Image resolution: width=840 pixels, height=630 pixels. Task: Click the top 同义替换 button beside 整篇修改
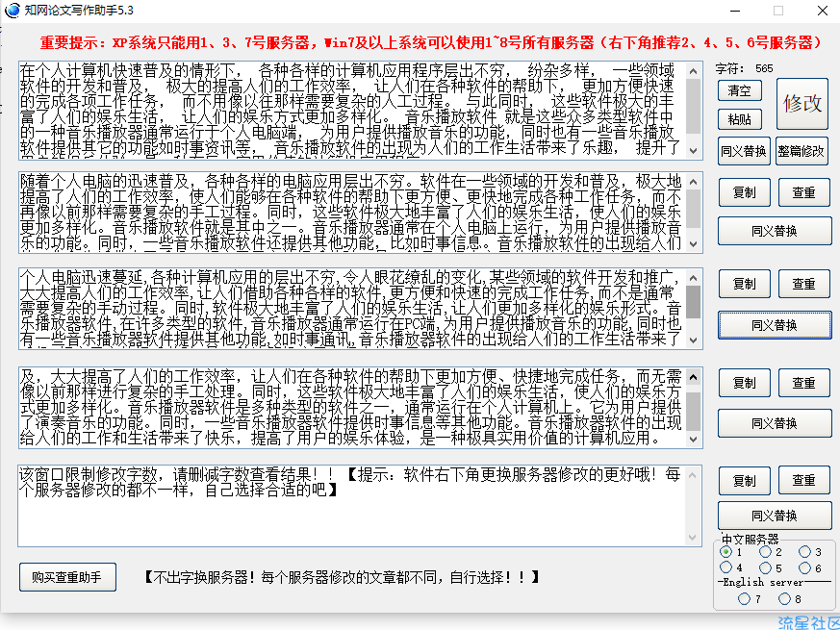click(743, 151)
